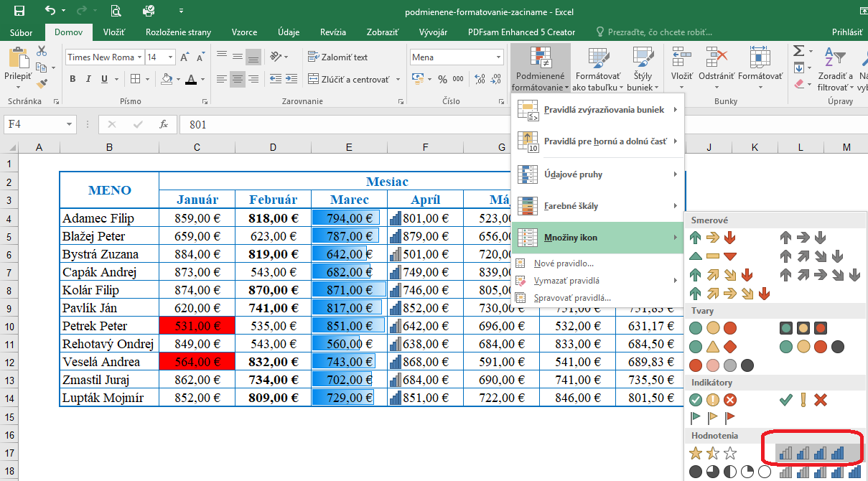Click the insert function fx icon
The height and width of the screenshot is (481, 868).
pos(164,124)
